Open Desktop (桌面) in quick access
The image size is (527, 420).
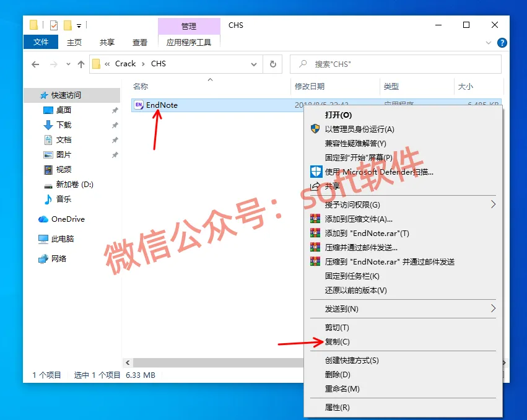(64, 110)
